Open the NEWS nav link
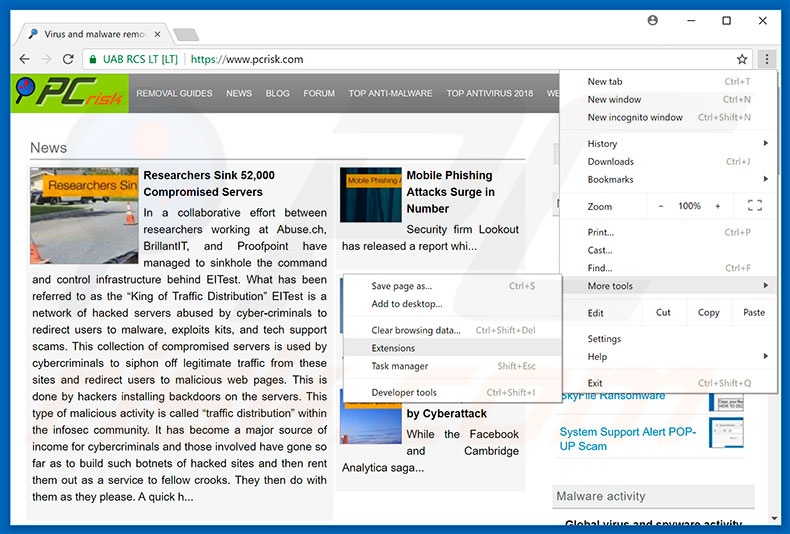The width and height of the screenshot is (790, 534). (x=239, y=93)
